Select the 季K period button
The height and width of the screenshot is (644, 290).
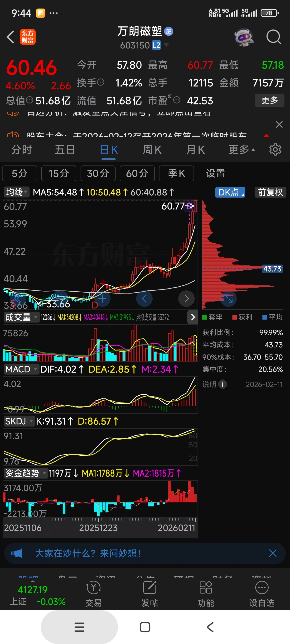pyautogui.click(x=176, y=173)
